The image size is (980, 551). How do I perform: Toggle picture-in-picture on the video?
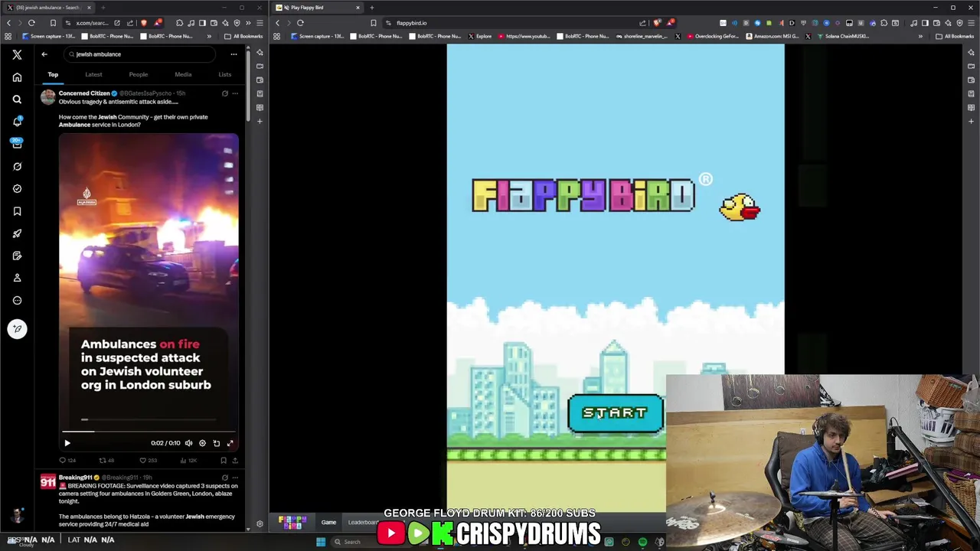point(216,443)
